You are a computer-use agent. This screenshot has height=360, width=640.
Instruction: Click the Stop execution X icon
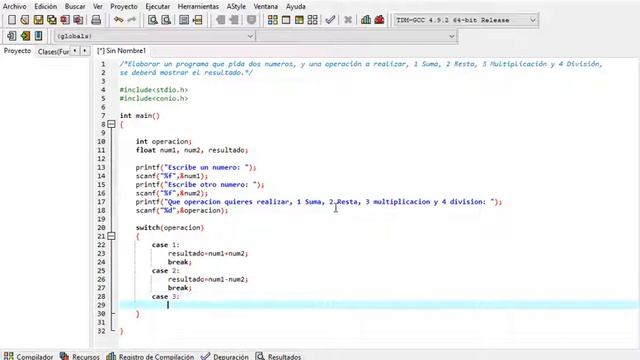(x=348, y=20)
